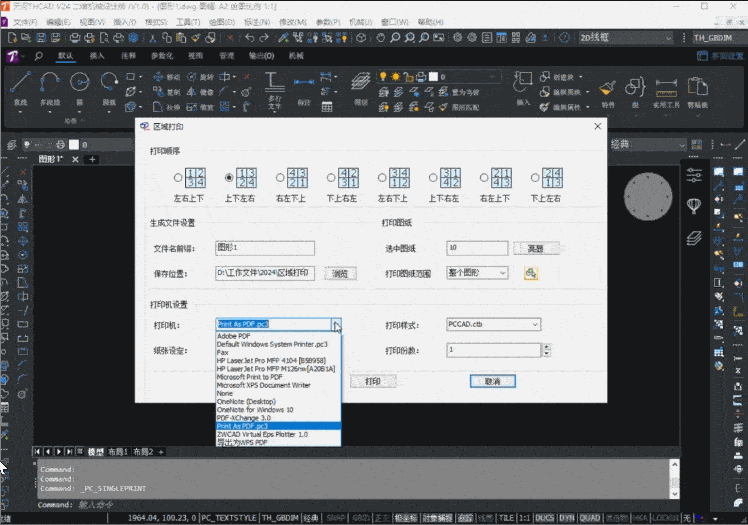This screenshot has width=748, height=525.
Task: Select the 上下左右 print order radio button
Action: point(229,177)
